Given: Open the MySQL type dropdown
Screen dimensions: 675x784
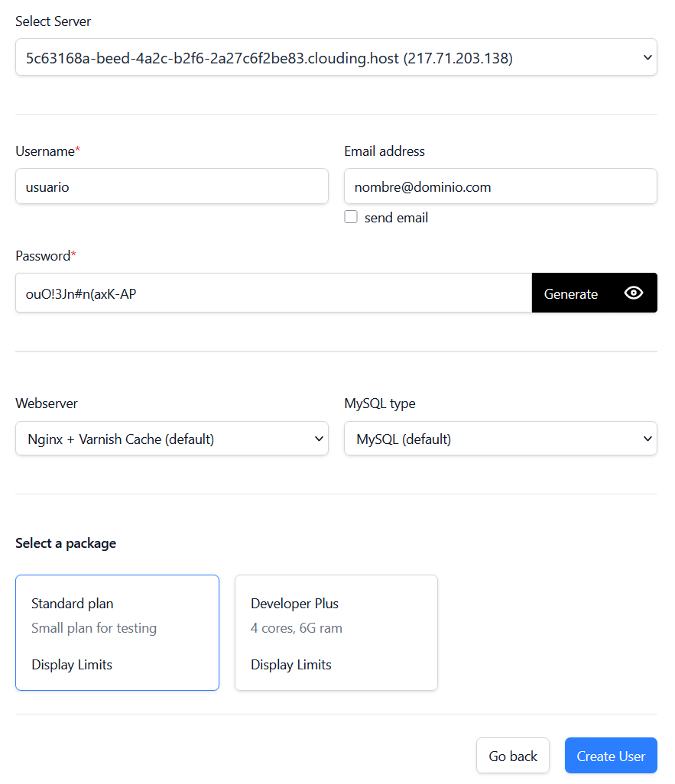Looking at the screenshot, I should [500, 439].
